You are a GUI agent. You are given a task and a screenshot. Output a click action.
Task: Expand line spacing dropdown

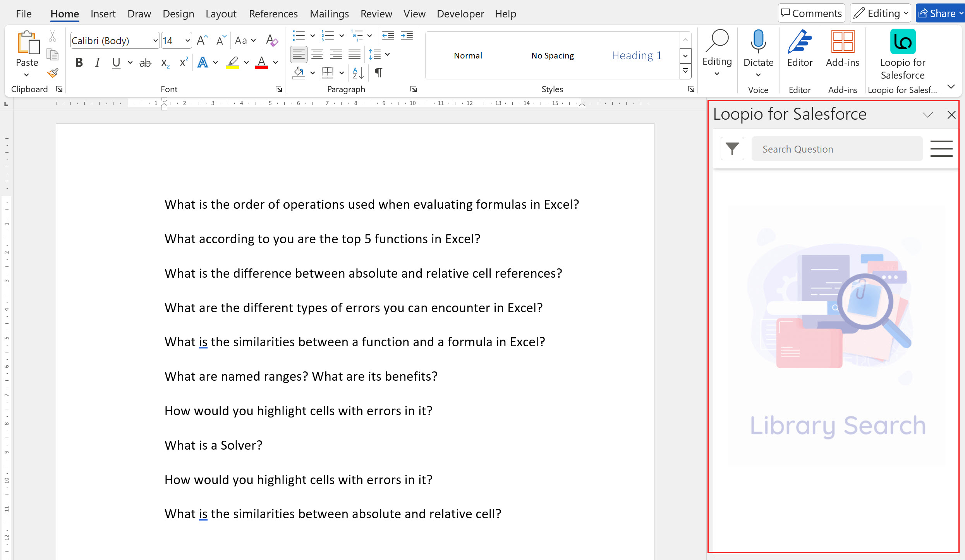388,54
